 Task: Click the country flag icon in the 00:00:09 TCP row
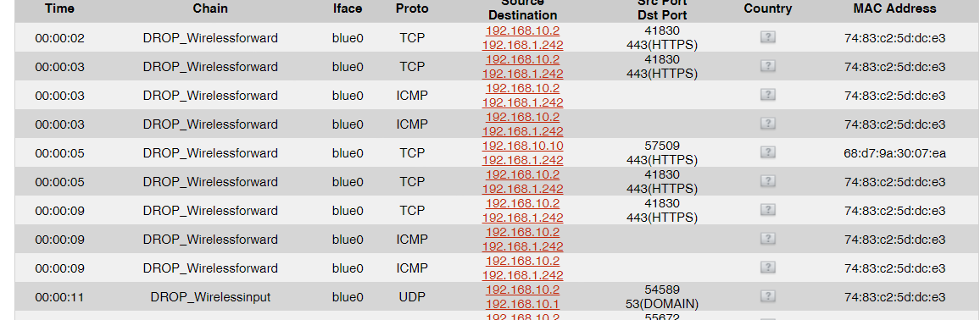767,210
